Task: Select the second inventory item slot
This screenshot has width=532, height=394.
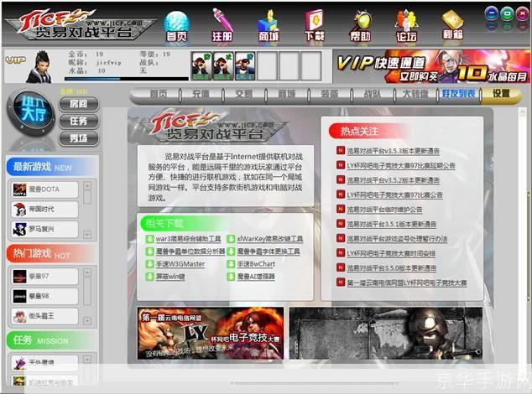Action: coord(223,66)
